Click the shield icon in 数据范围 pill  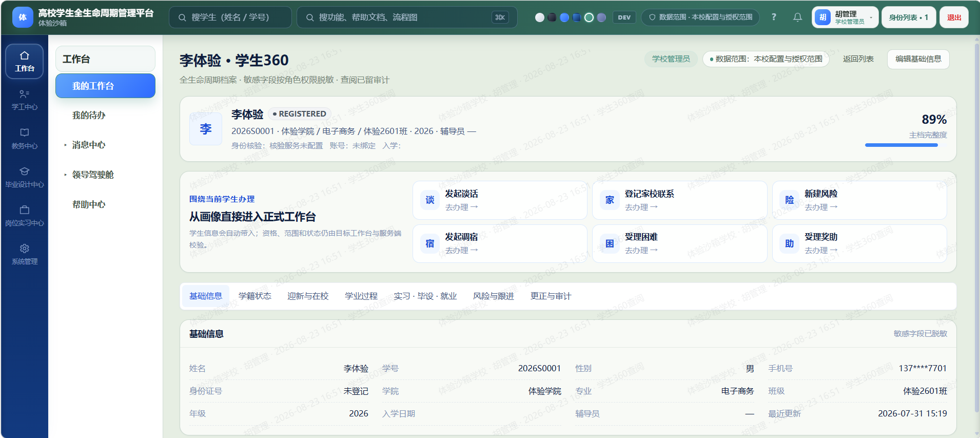[x=652, y=17]
